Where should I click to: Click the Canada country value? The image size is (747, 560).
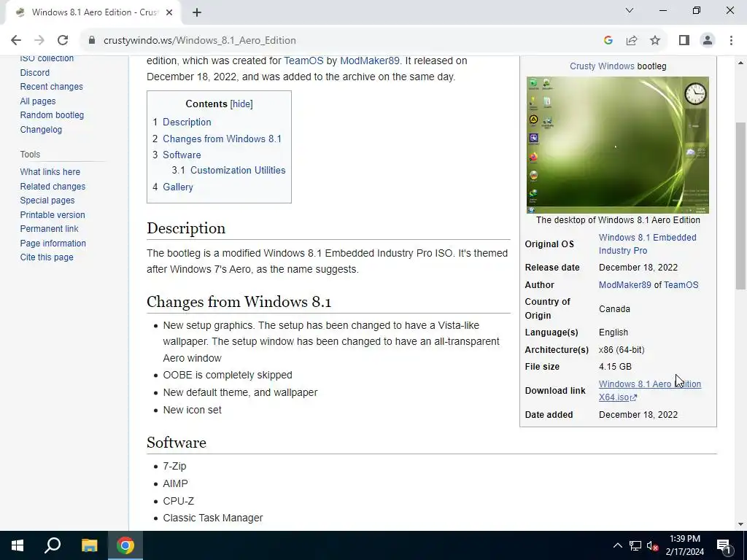click(x=614, y=309)
